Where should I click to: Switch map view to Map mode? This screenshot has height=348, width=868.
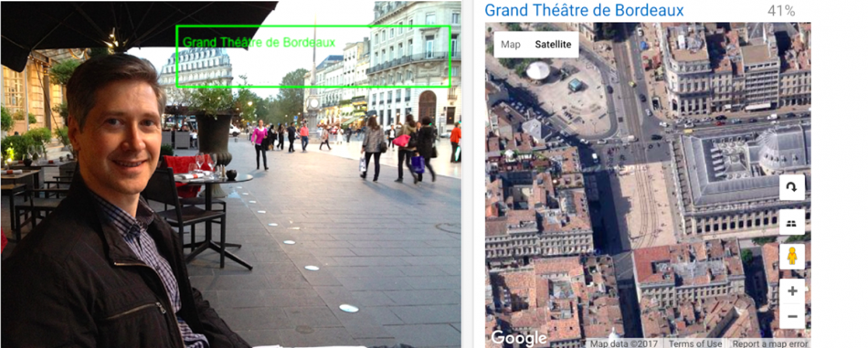tap(511, 45)
